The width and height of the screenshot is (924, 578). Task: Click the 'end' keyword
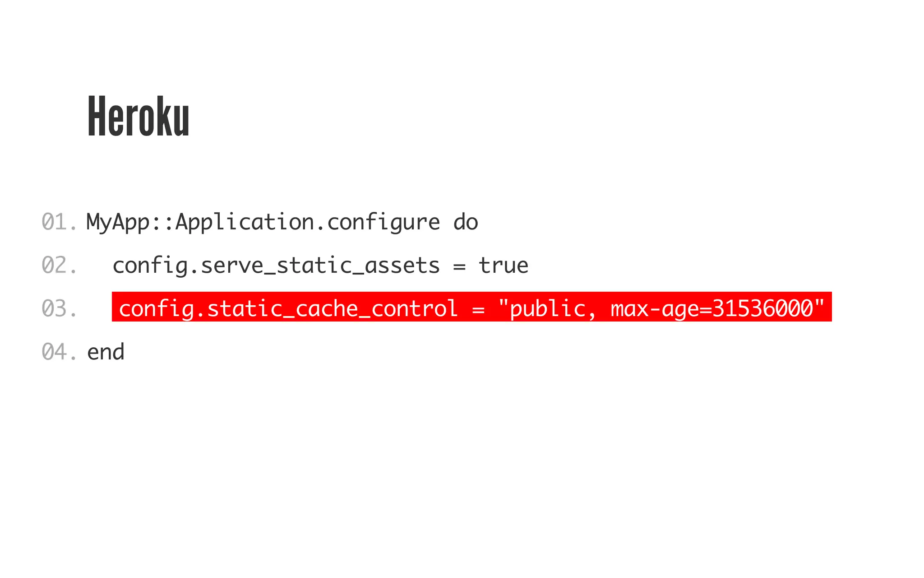click(x=106, y=352)
